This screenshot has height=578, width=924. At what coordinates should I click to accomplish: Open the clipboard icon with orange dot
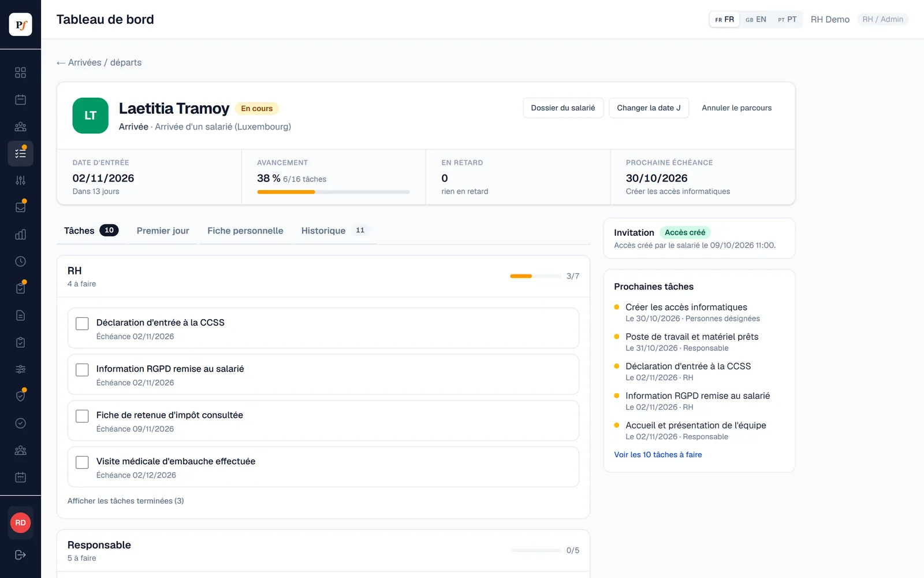(x=20, y=288)
